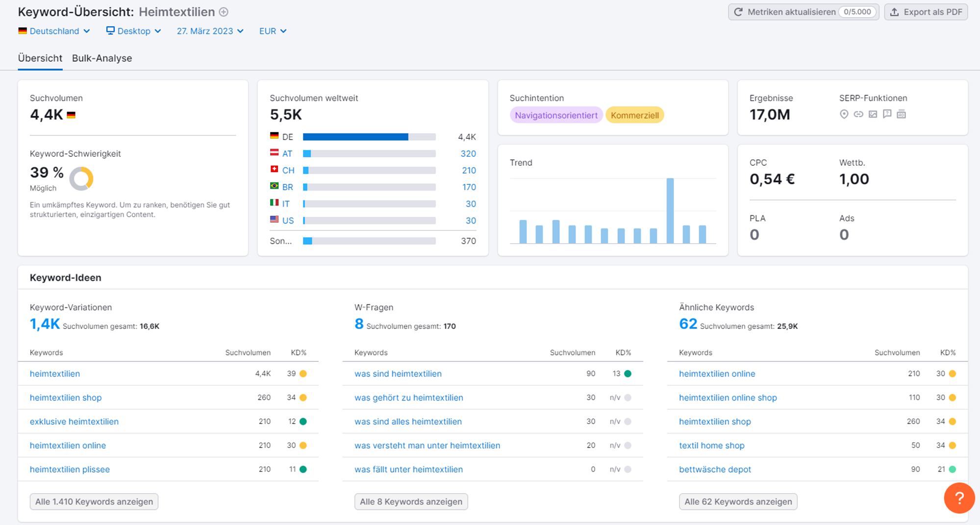Open the EUR currency dropdown
This screenshot has width=980, height=525.
point(273,31)
